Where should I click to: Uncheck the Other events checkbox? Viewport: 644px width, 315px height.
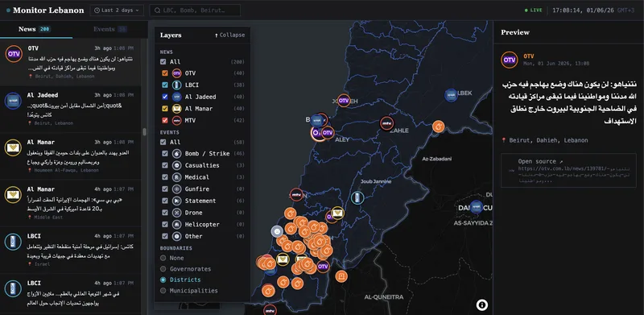(165, 237)
